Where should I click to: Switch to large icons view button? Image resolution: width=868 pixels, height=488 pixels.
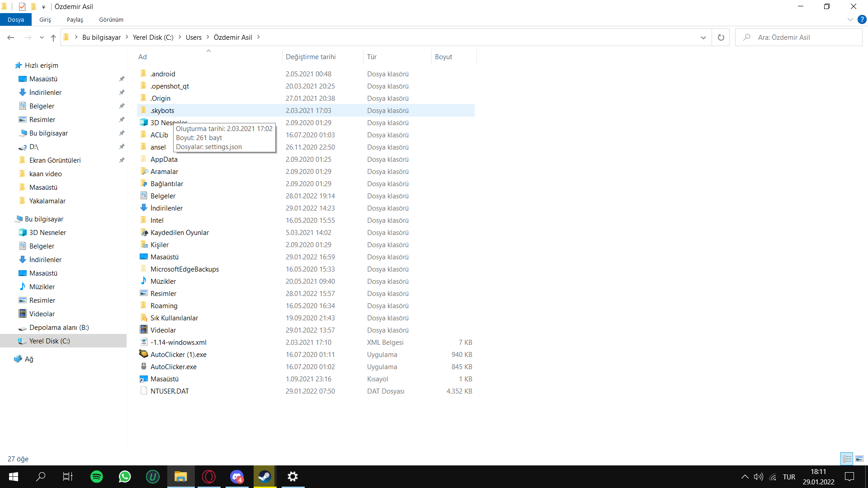(859, 459)
